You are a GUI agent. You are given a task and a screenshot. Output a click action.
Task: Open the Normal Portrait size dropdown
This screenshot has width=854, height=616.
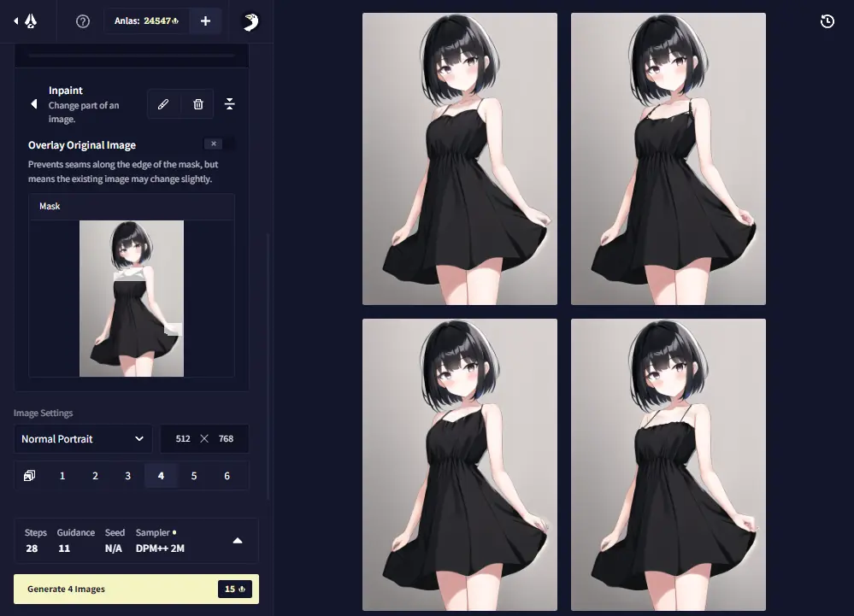[x=83, y=438]
